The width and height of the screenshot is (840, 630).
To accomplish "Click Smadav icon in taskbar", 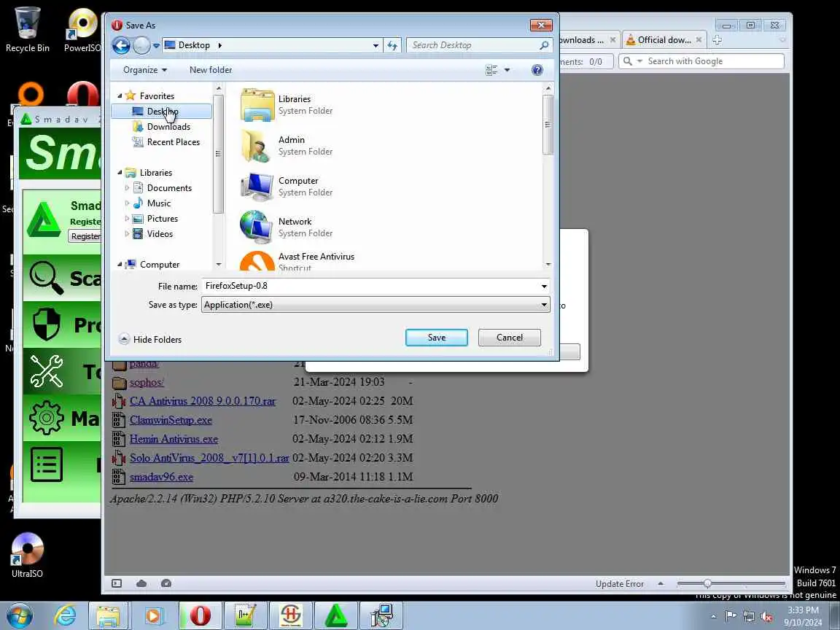I will [x=335, y=615].
